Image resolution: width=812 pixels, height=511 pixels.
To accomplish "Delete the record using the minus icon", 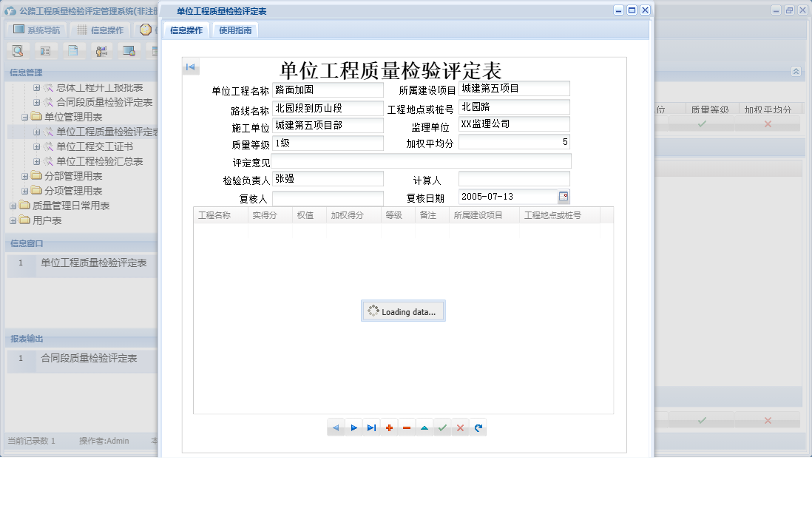I will (407, 427).
